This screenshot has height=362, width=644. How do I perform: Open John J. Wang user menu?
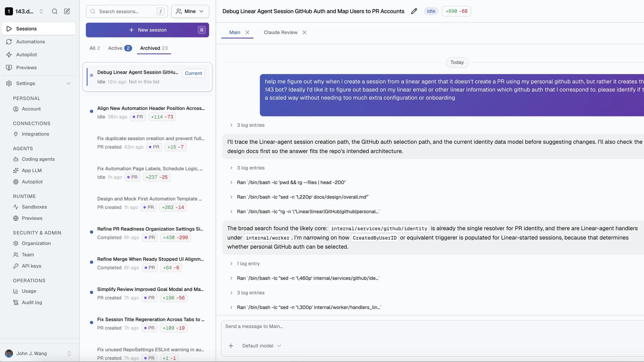click(x=38, y=353)
